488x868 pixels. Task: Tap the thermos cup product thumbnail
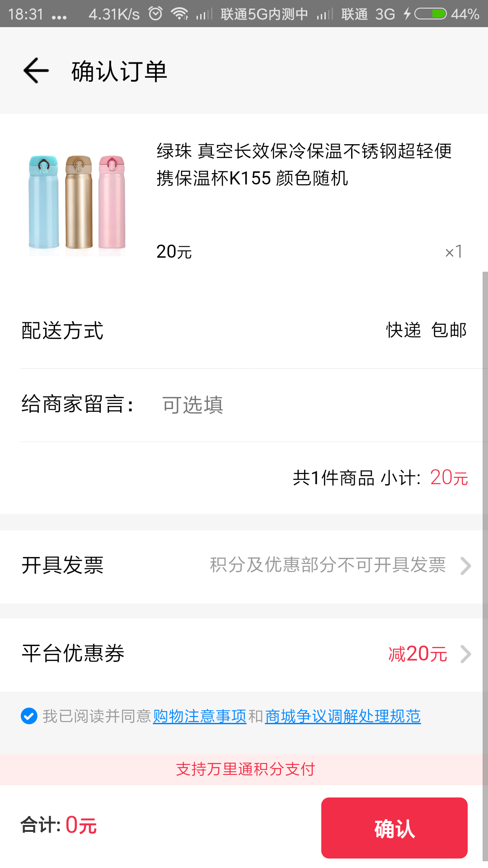click(x=77, y=203)
